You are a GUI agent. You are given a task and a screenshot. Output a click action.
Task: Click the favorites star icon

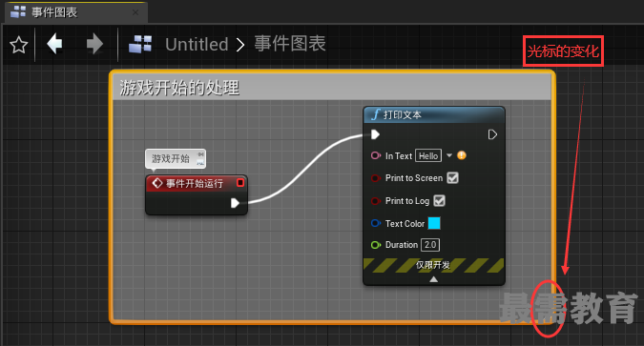pos(18,45)
